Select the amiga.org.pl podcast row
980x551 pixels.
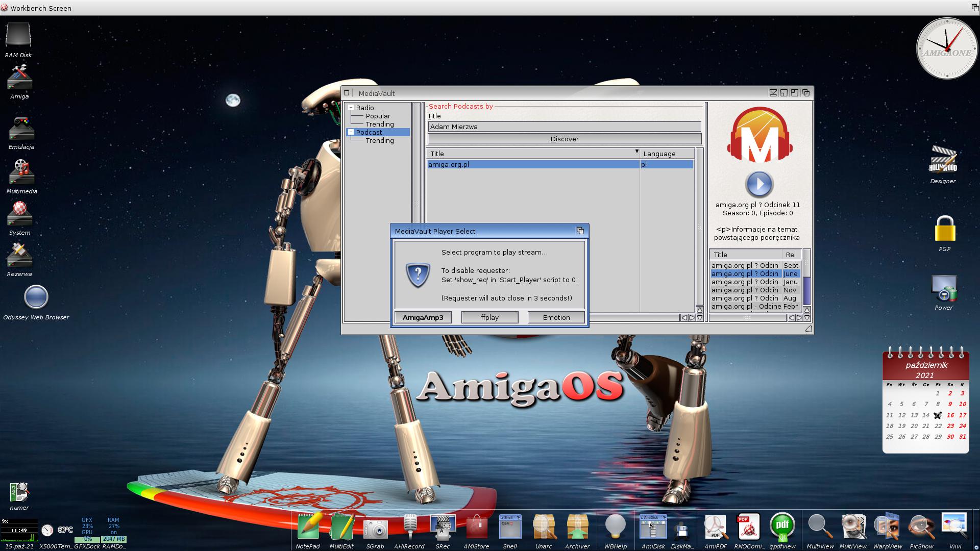[560, 164]
